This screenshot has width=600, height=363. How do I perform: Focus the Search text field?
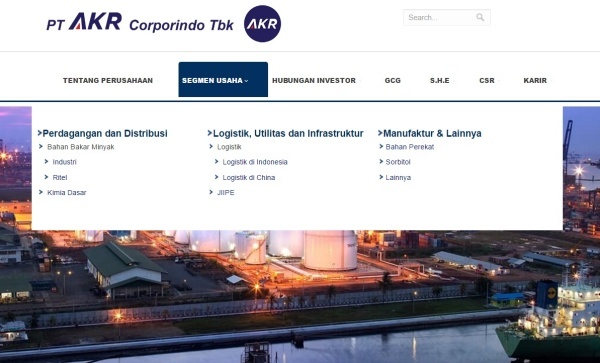(x=440, y=18)
